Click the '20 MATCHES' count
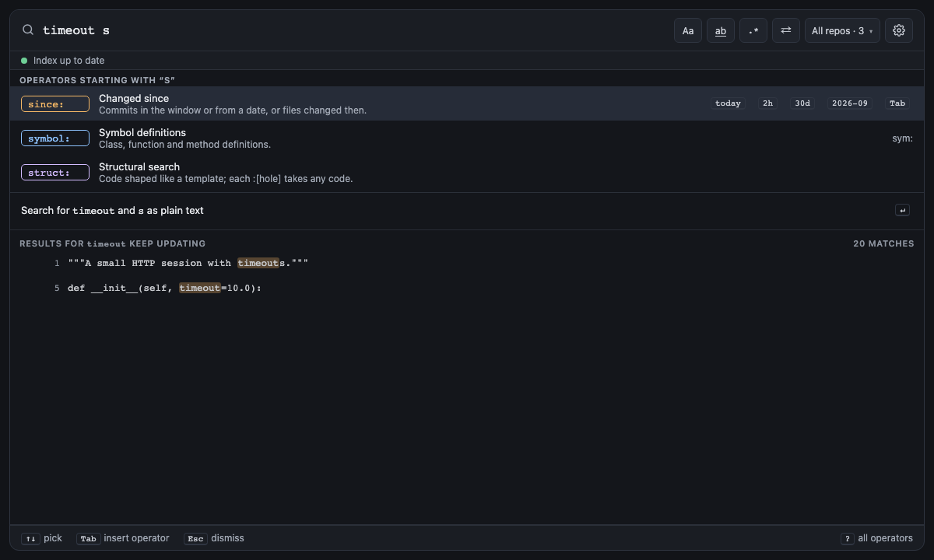This screenshot has width=934, height=560. pos(883,243)
